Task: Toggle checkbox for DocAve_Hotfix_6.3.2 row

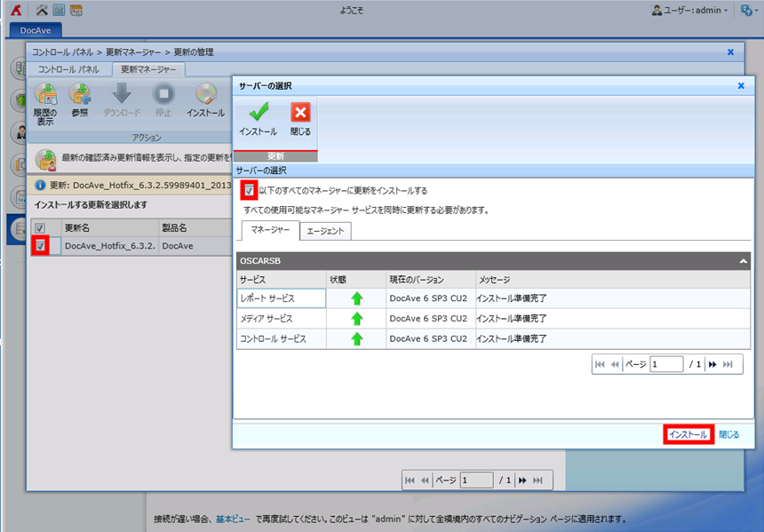Action: (41, 245)
